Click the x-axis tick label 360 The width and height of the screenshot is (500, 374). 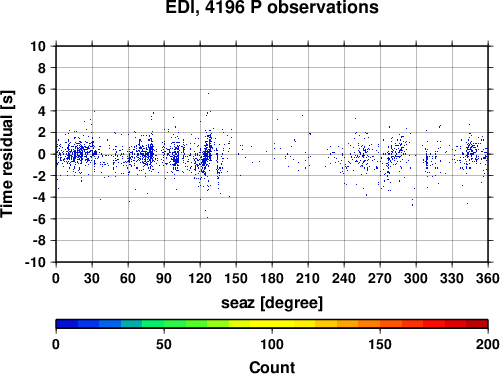488,278
